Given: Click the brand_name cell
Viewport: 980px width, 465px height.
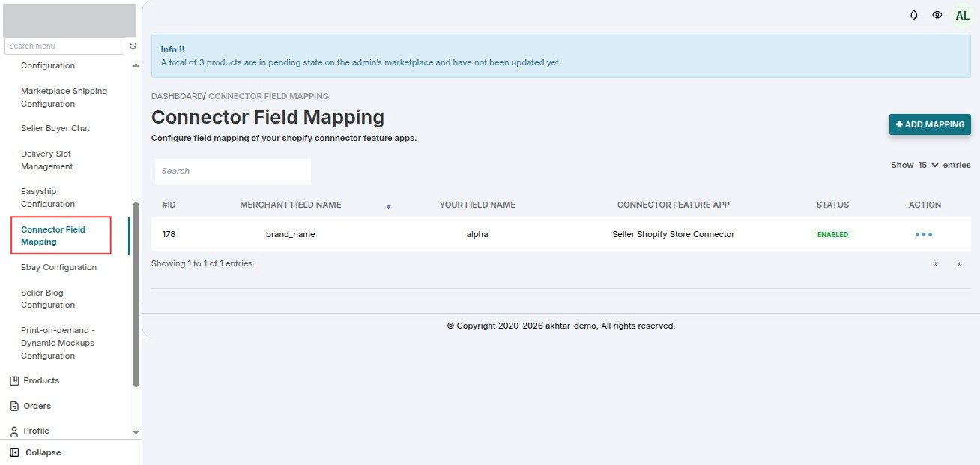Looking at the screenshot, I should (x=291, y=234).
